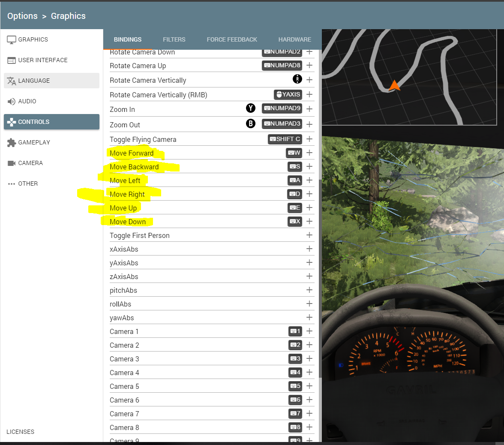Image resolution: width=504 pixels, height=445 pixels.
Task: Add binding for Move Right
Action: pyautogui.click(x=309, y=194)
